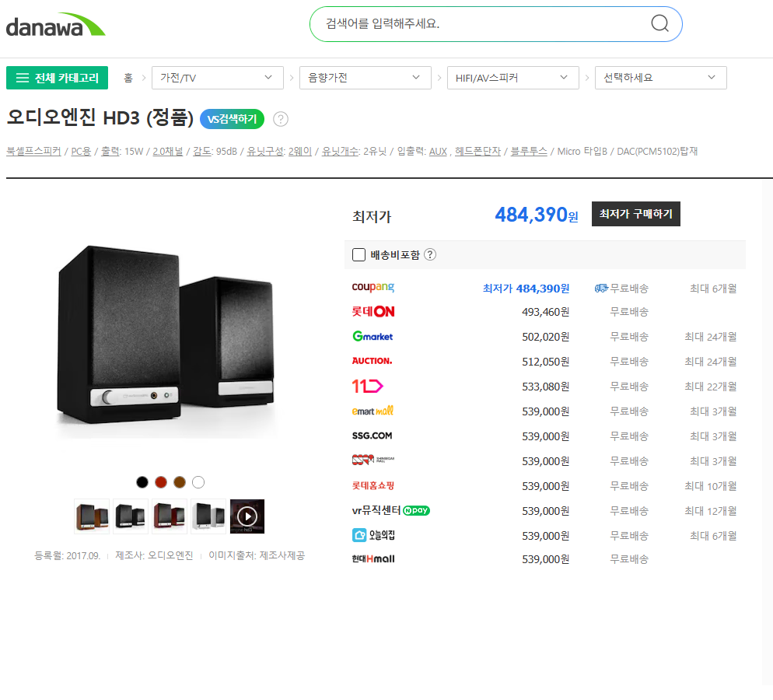The image size is (773, 700).
Task: Open the Gmarket seller logo
Action: (373, 336)
